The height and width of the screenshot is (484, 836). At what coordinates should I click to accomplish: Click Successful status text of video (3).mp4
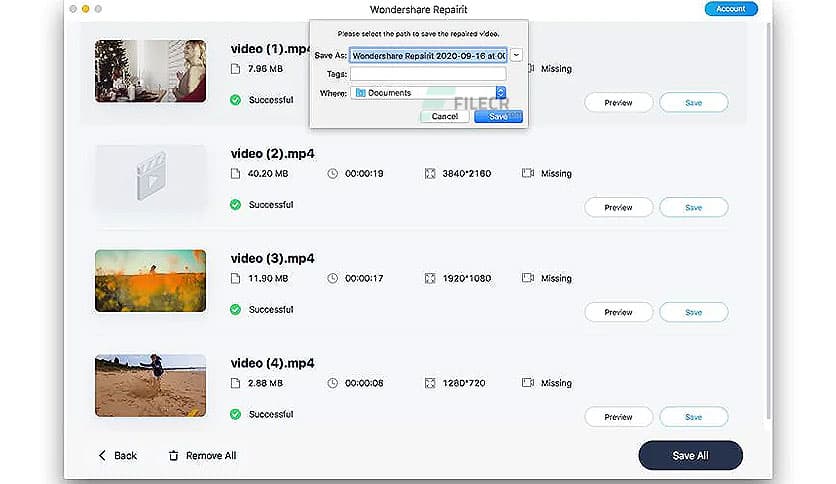pyautogui.click(x=271, y=309)
